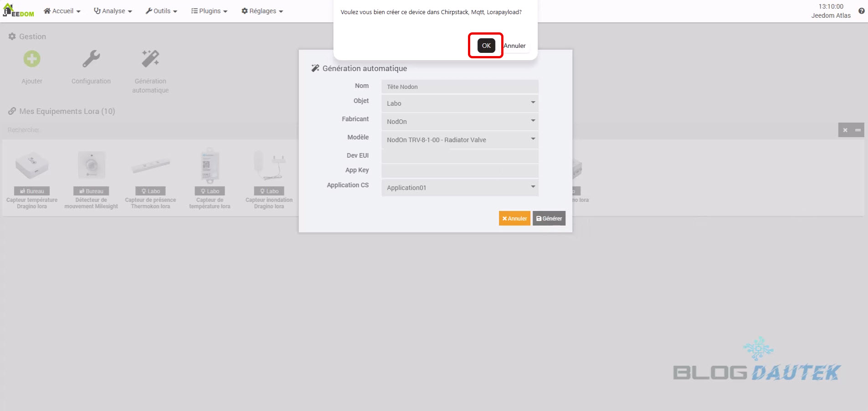Click the Bureau tag on Capteur température Dragino
Viewport: 868px width, 411px height.
click(32, 191)
